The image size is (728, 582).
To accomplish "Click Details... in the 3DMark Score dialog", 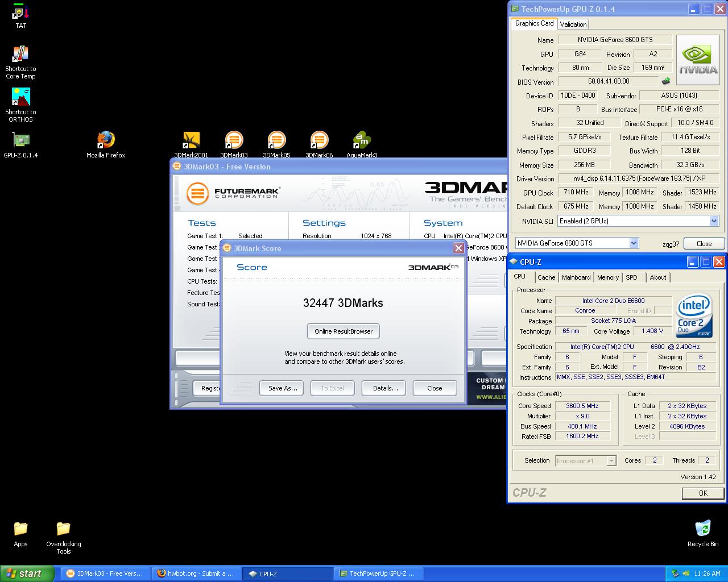I will (385, 388).
